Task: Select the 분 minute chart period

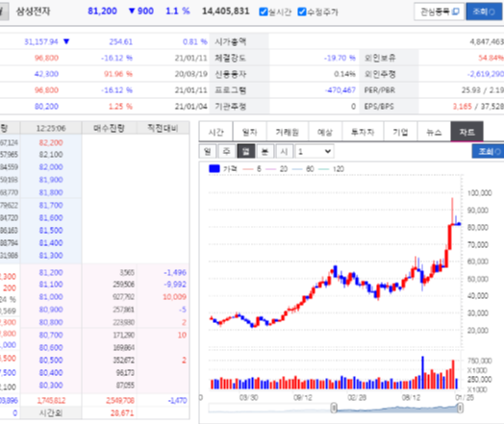Action: tap(265, 151)
